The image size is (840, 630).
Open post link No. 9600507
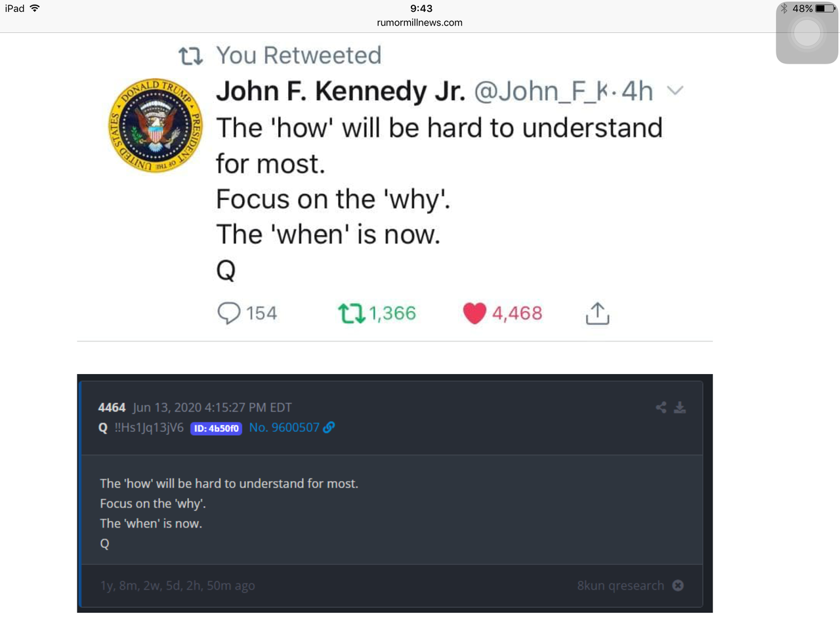click(x=284, y=427)
